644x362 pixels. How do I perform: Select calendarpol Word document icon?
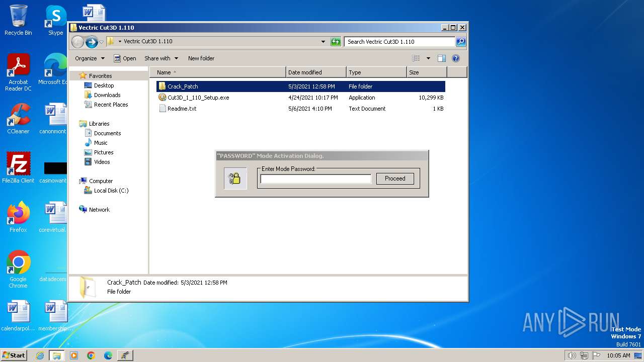pos(18,316)
